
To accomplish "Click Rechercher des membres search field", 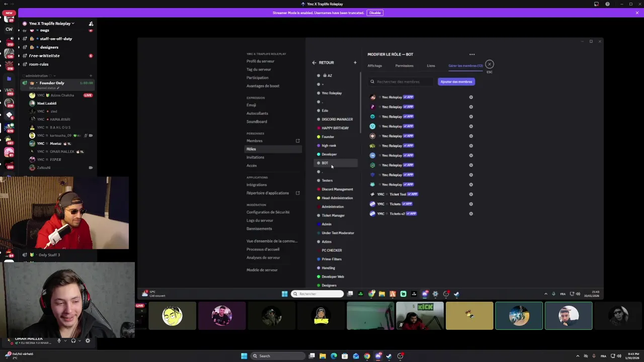I will (x=401, y=81).
